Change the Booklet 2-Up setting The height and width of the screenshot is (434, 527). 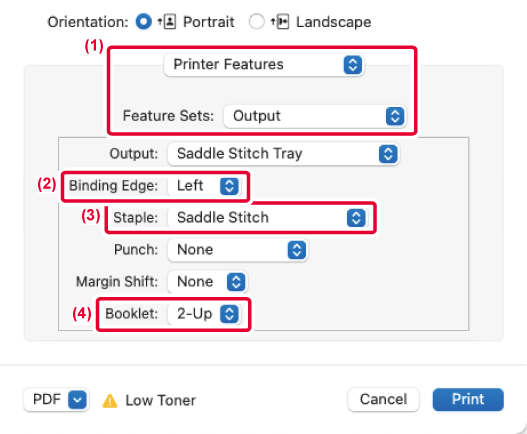[204, 314]
